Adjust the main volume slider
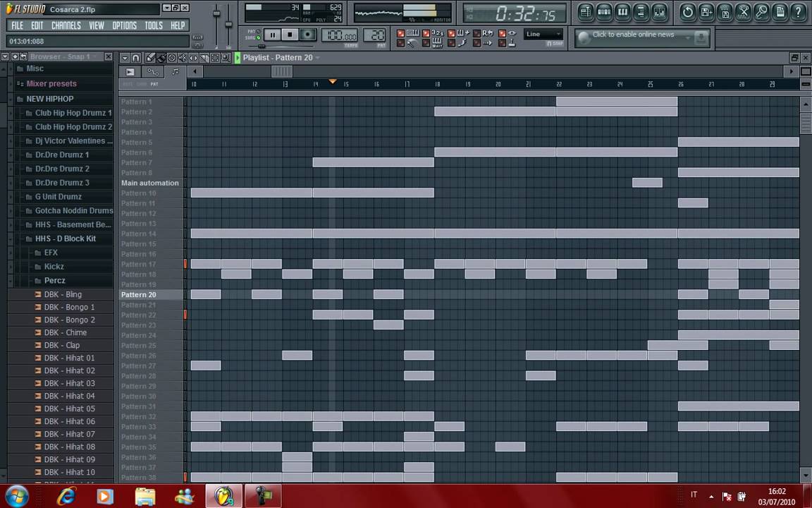Viewport: 812px width, 508px height. pos(217,13)
